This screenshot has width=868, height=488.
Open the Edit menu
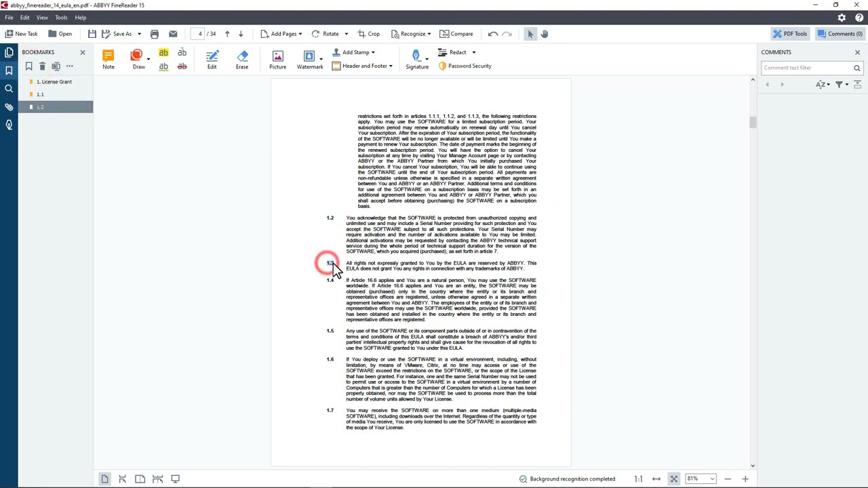coord(24,18)
